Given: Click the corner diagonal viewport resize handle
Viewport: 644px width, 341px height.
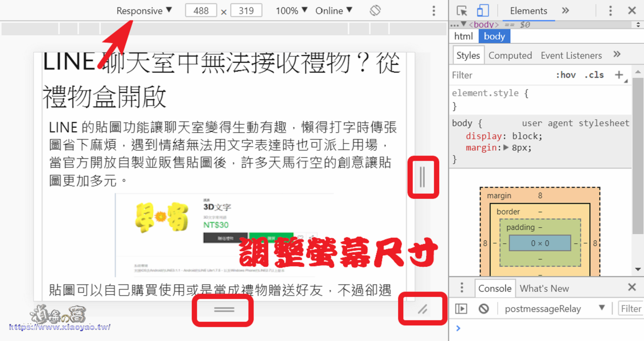Looking at the screenshot, I should coord(423,309).
